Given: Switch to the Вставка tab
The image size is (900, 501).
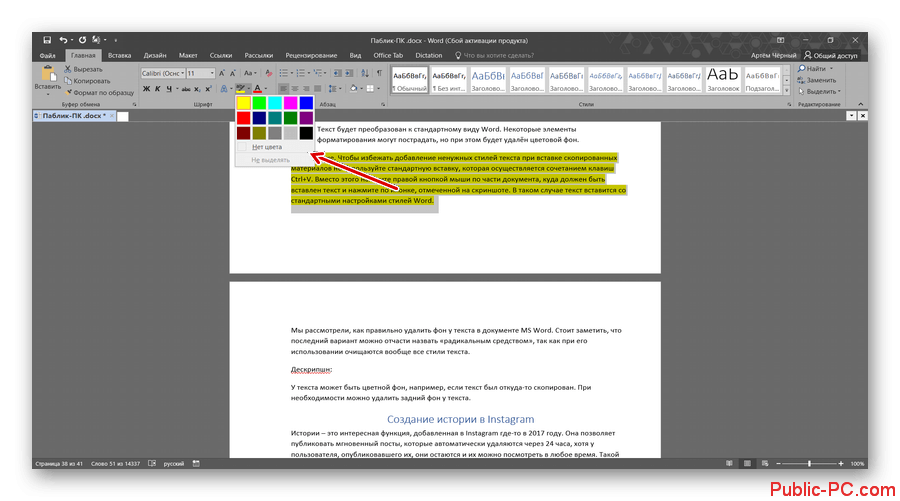Looking at the screenshot, I should (x=119, y=56).
